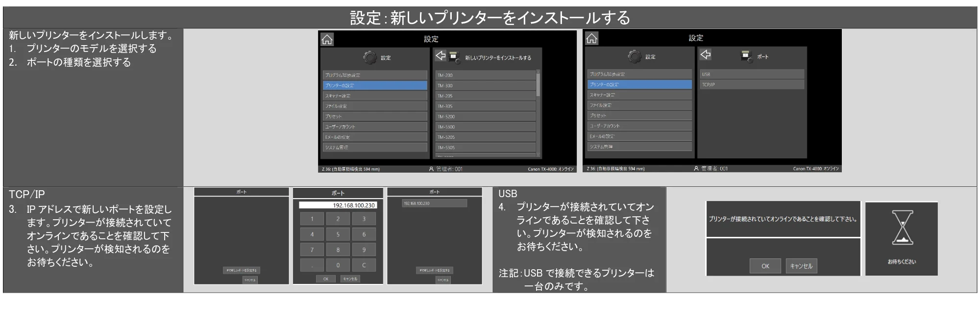The width and height of the screenshot is (980, 332).
Task: Open プリセット on the install screen
Action: pos(375,116)
